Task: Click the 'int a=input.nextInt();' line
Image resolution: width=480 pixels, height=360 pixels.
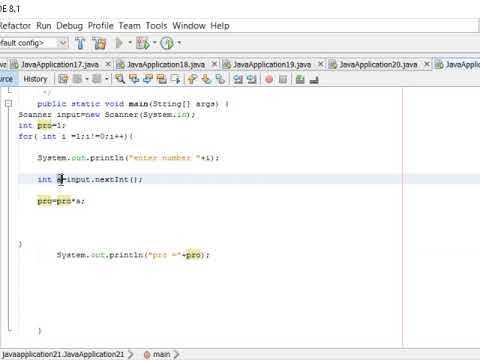Action: (x=90, y=179)
